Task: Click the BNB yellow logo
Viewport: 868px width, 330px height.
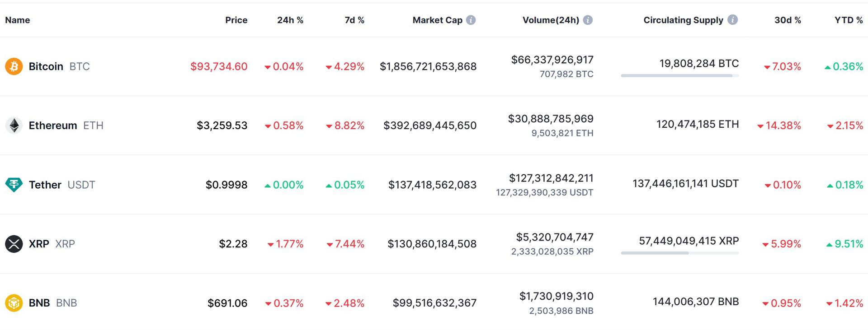Action: click(x=14, y=303)
